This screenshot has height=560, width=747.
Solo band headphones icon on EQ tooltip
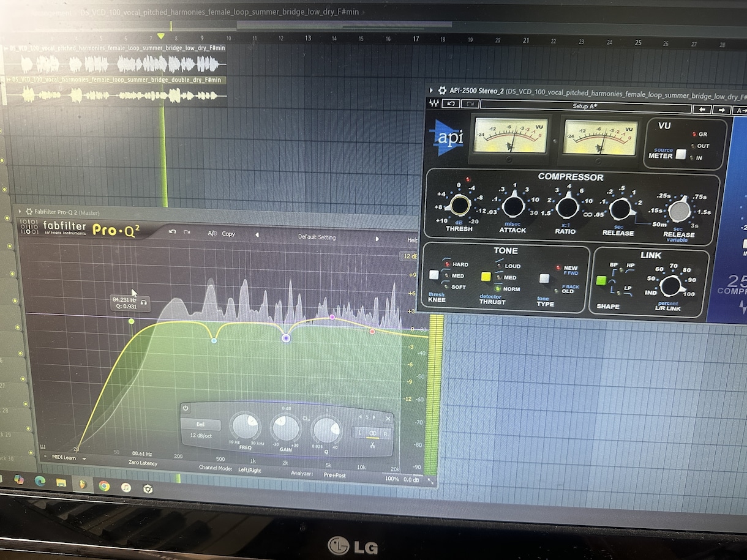[x=144, y=302]
